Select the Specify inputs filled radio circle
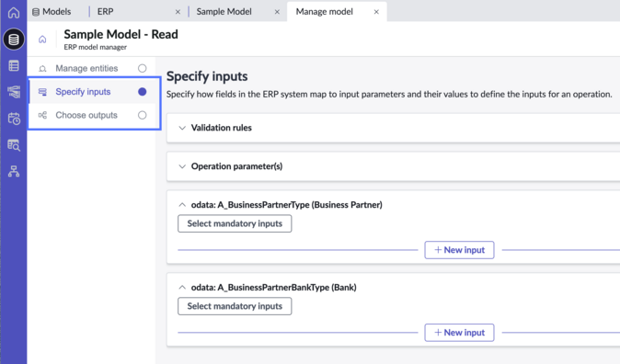The image size is (620, 364). [x=142, y=92]
